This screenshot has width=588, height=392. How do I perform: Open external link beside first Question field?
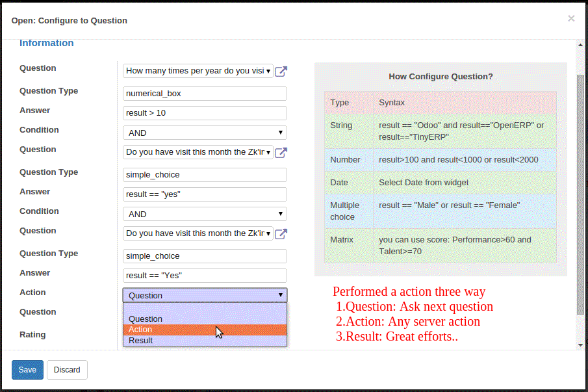(x=281, y=71)
